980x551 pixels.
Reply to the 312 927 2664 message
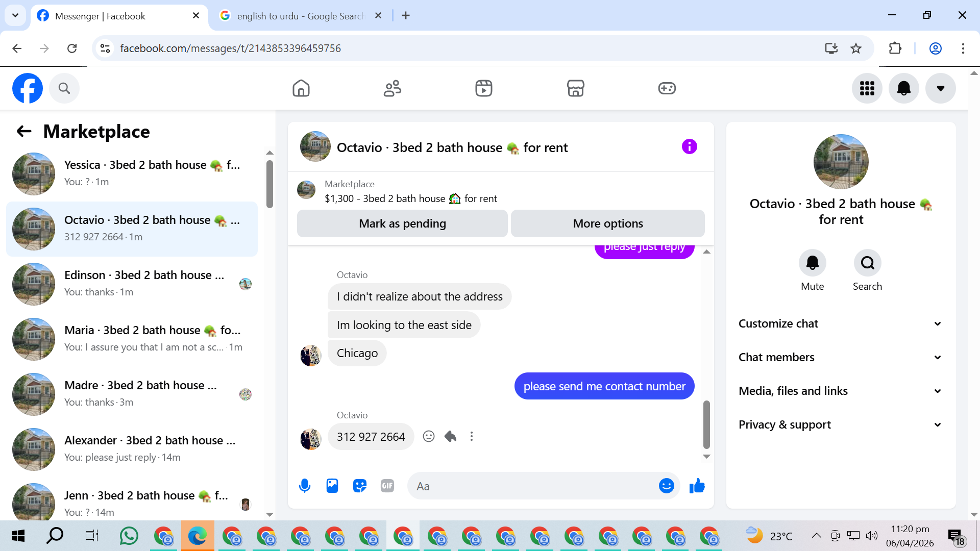tap(450, 437)
